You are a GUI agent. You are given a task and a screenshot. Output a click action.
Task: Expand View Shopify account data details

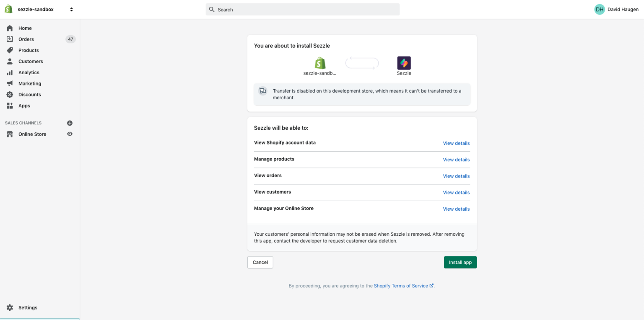pyautogui.click(x=456, y=143)
